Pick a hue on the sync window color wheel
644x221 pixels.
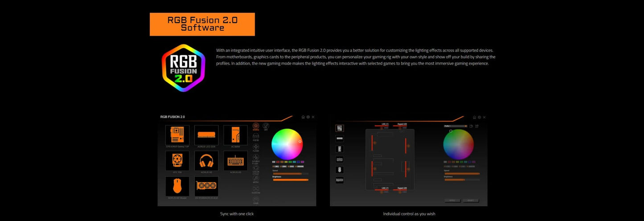point(287,143)
